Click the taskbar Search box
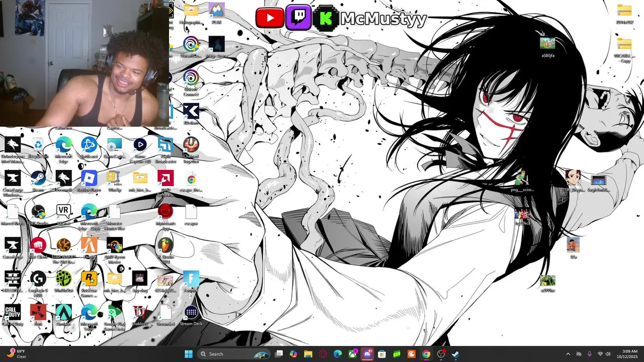 (x=234, y=354)
